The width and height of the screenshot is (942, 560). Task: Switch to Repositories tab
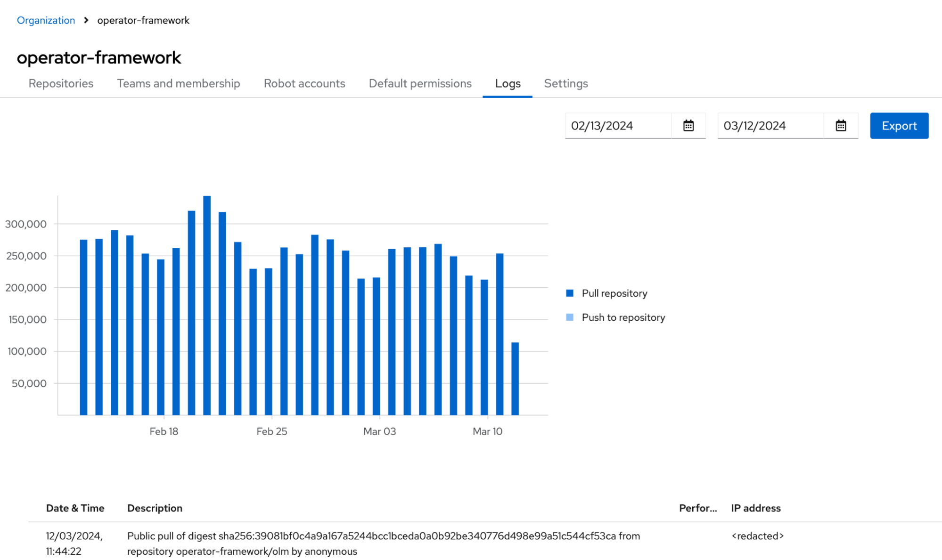[61, 83]
